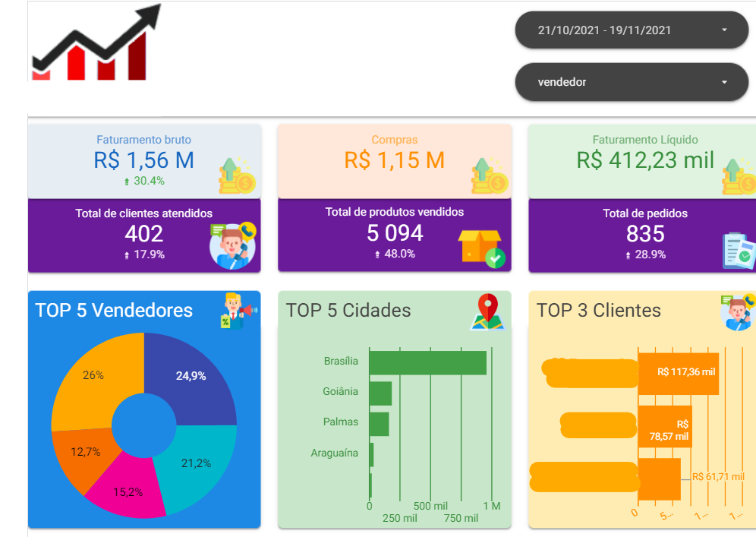Screen dimensions: 756x537
Task: Click the salesman megaphone icon in TOP 5 Vendedores
Action: pyautogui.click(x=238, y=311)
